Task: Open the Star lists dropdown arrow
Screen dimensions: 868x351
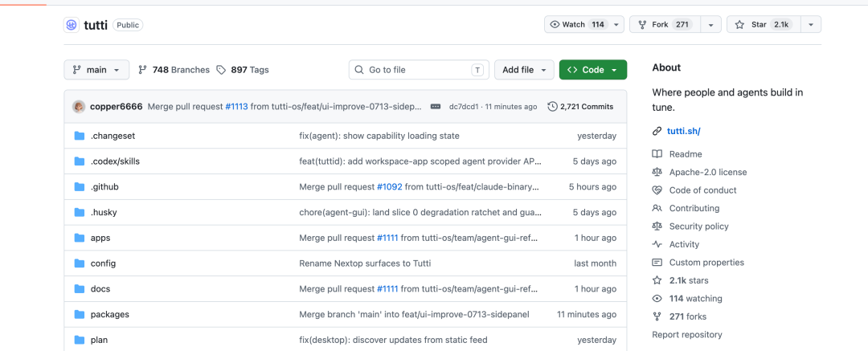Action: pos(811,24)
